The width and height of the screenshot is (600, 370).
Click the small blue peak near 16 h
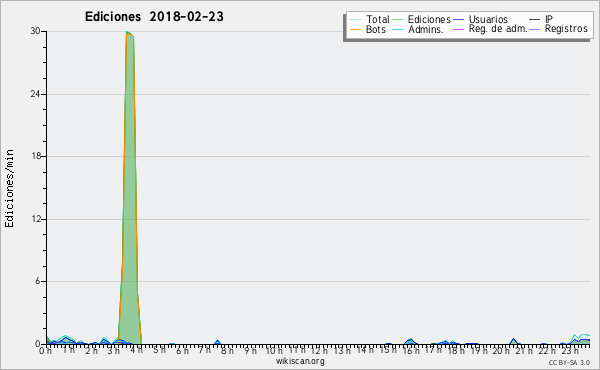click(410, 341)
